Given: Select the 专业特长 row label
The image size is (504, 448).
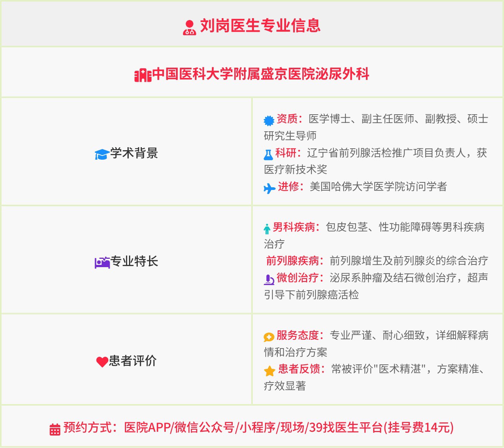Looking at the screenshot, I should tap(134, 261).
